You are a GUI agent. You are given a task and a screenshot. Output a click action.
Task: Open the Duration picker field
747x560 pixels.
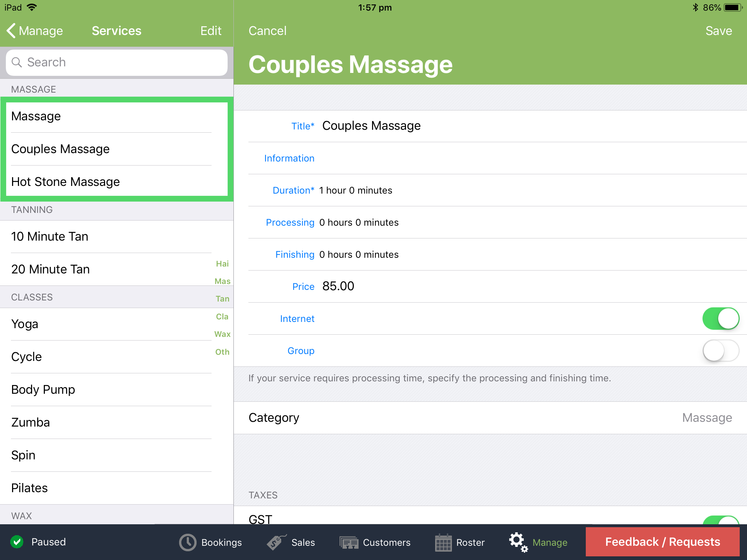(356, 190)
